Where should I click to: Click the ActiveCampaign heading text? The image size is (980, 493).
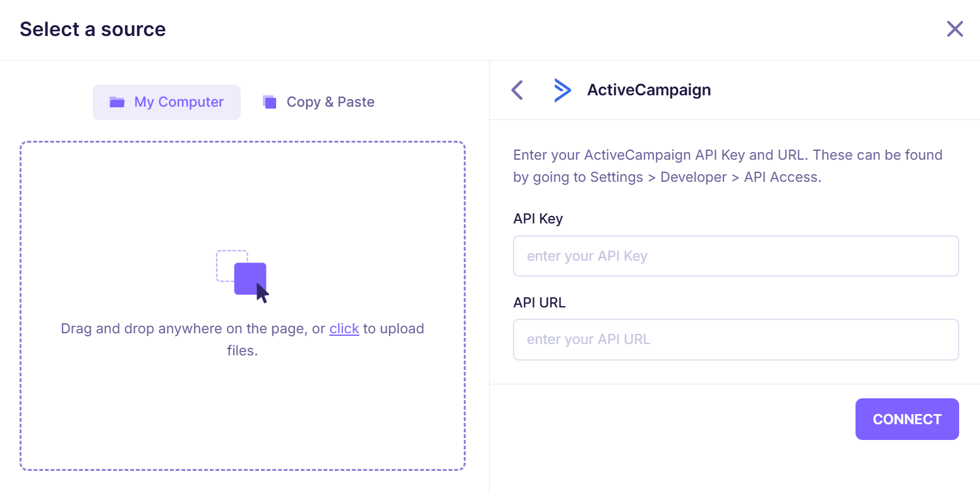click(649, 90)
